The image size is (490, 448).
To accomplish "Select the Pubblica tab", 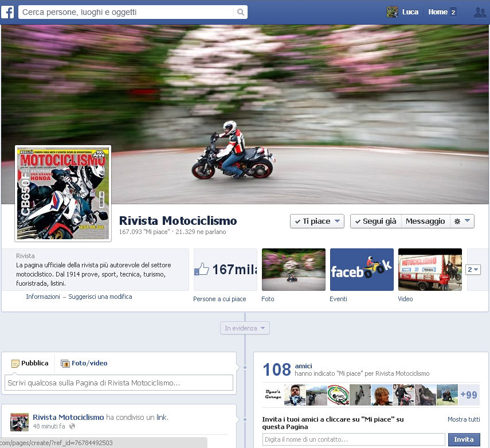I will click(30, 363).
